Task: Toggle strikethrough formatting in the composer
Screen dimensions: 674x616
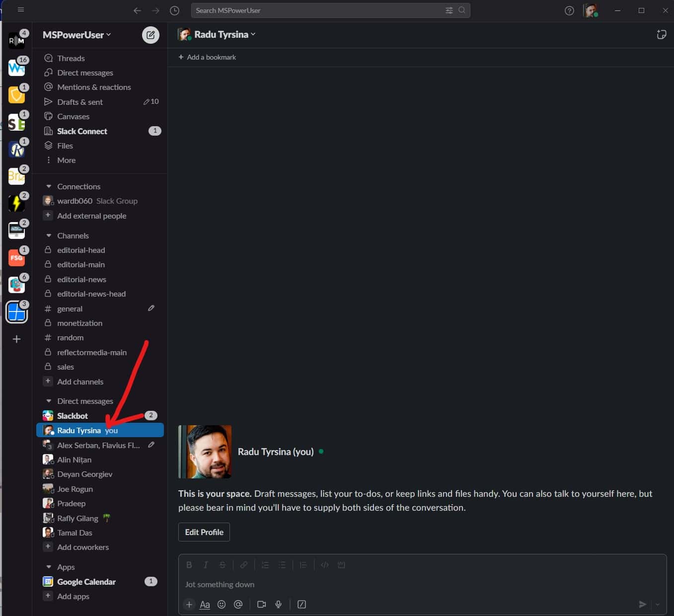Action: 222,565
